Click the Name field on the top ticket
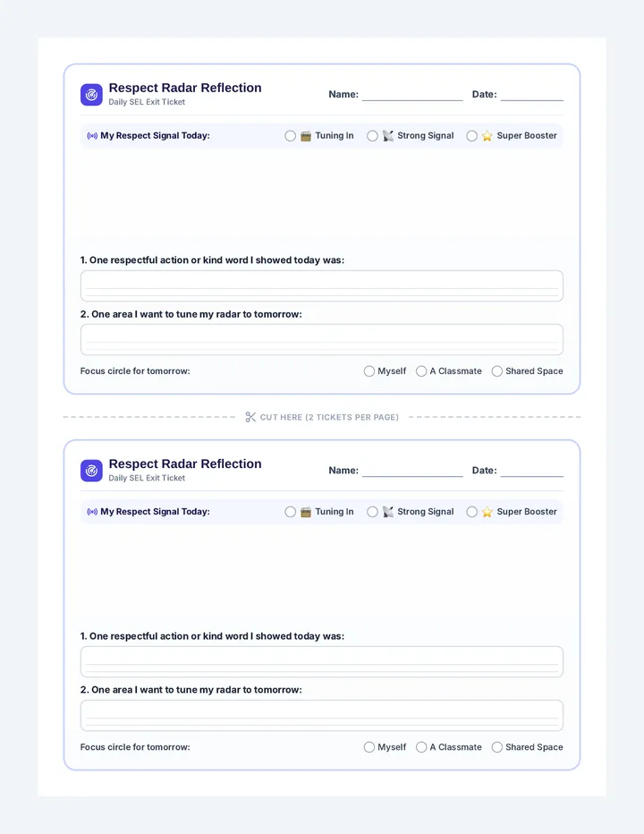Image resolution: width=644 pixels, height=834 pixels. point(412,95)
